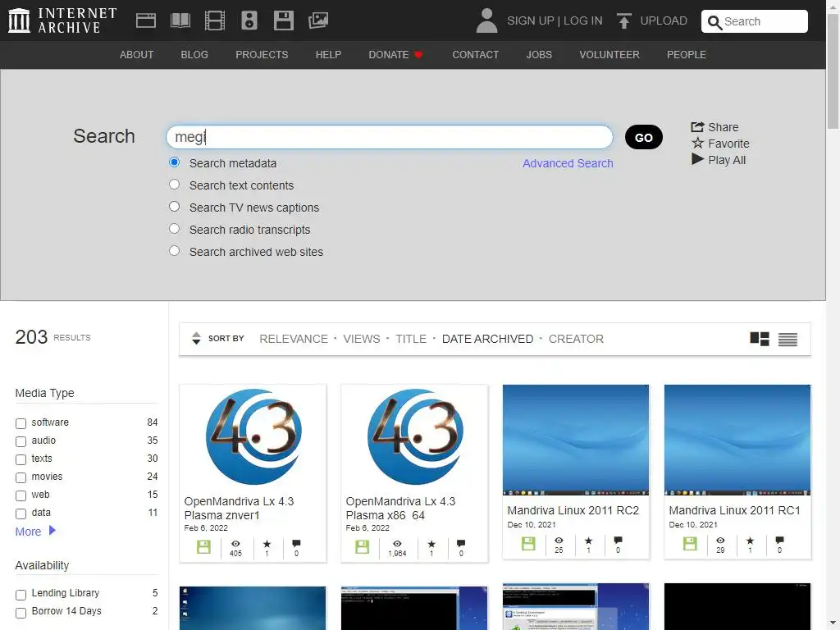Open the Images icon in header

tap(318, 21)
